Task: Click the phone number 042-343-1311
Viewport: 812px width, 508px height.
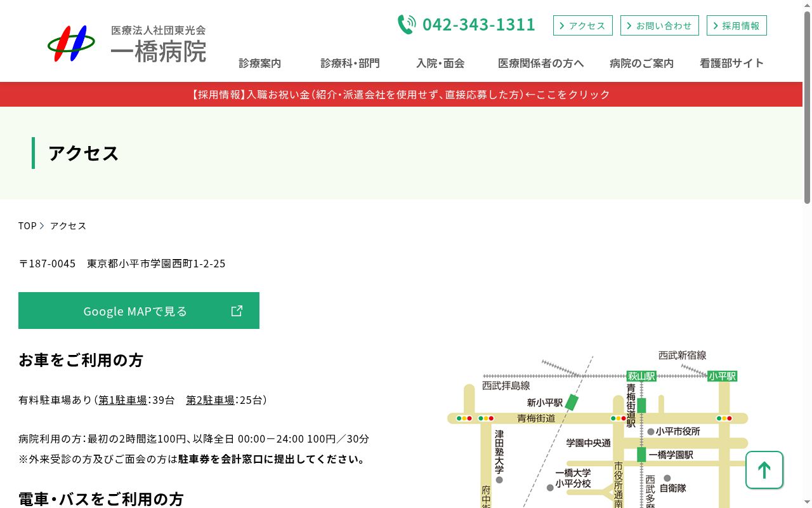Action: tap(479, 24)
